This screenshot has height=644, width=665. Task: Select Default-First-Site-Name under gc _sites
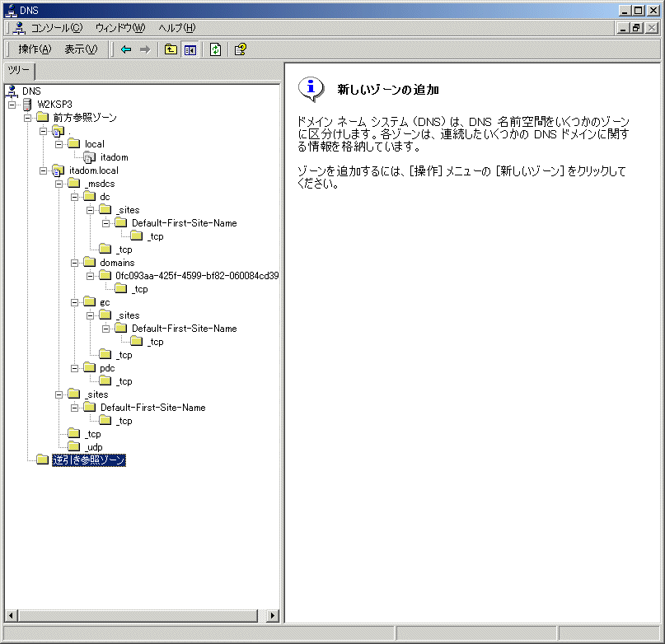tap(184, 329)
